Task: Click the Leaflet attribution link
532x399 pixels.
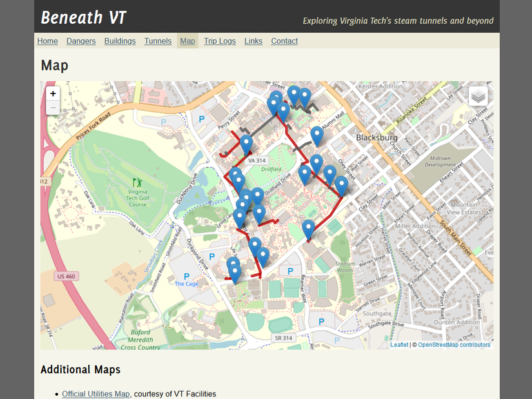Action: (399, 345)
